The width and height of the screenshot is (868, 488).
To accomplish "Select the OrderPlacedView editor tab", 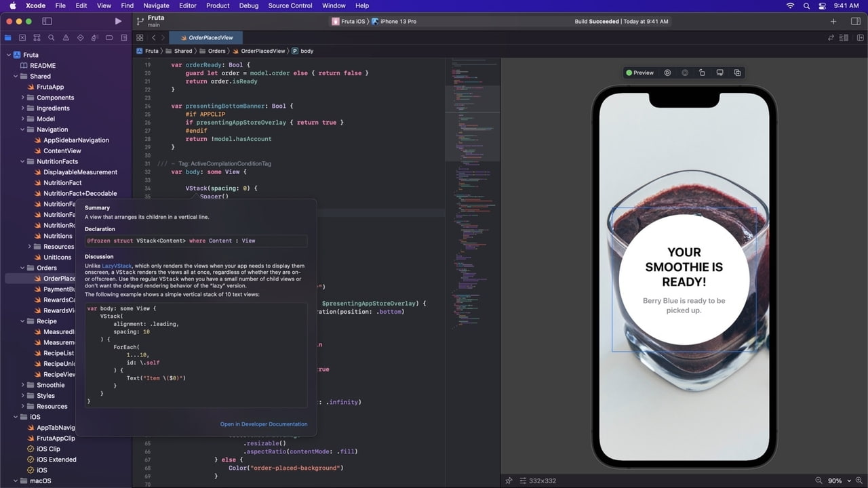I will click(x=205, y=38).
